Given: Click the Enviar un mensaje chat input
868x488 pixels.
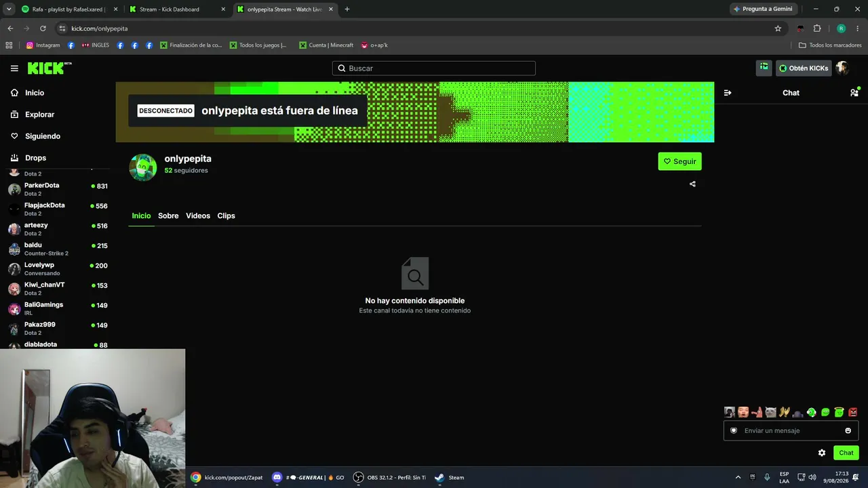Looking at the screenshot, I should click(x=791, y=430).
